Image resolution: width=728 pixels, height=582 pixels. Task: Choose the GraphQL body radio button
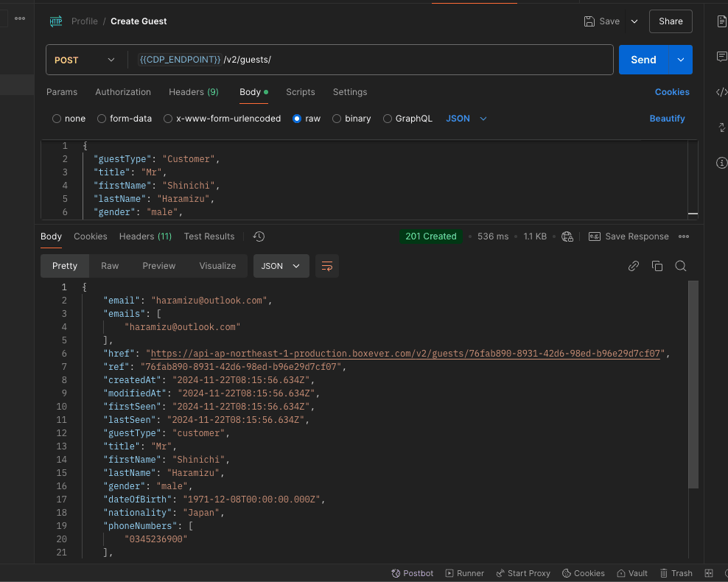pyautogui.click(x=388, y=119)
